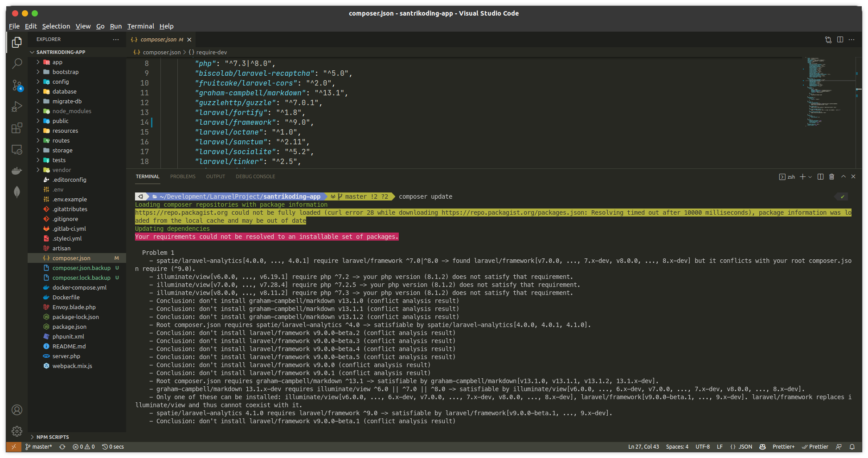Open the Manage gear icon
Image resolution: width=868 pixels, height=458 pixels.
click(17, 431)
